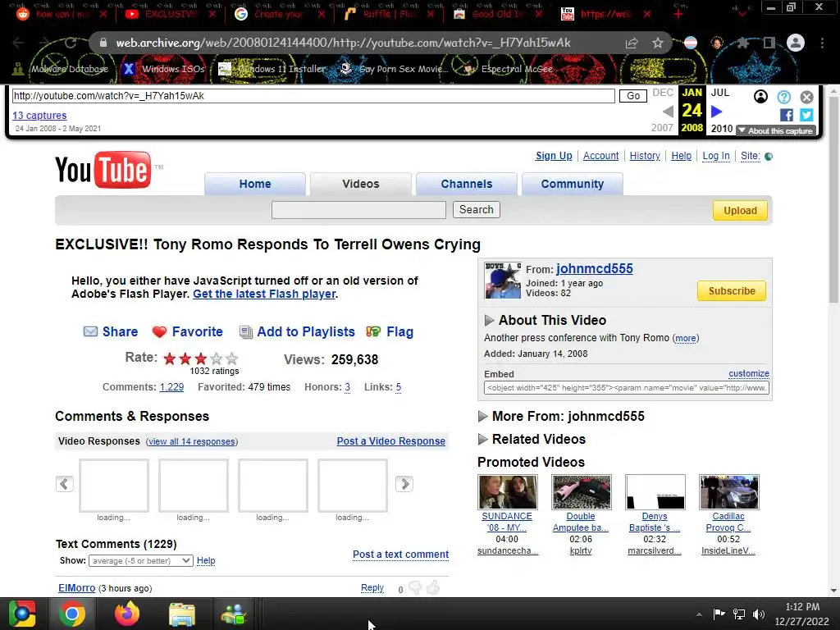Image resolution: width=840 pixels, height=630 pixels.
Task: Open johnmcd555 channel link
Action: 594,269
